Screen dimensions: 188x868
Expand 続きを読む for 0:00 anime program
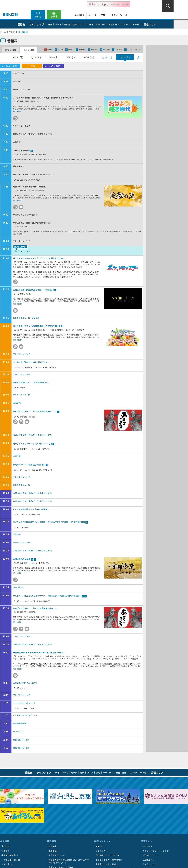(x=17, y=669)
